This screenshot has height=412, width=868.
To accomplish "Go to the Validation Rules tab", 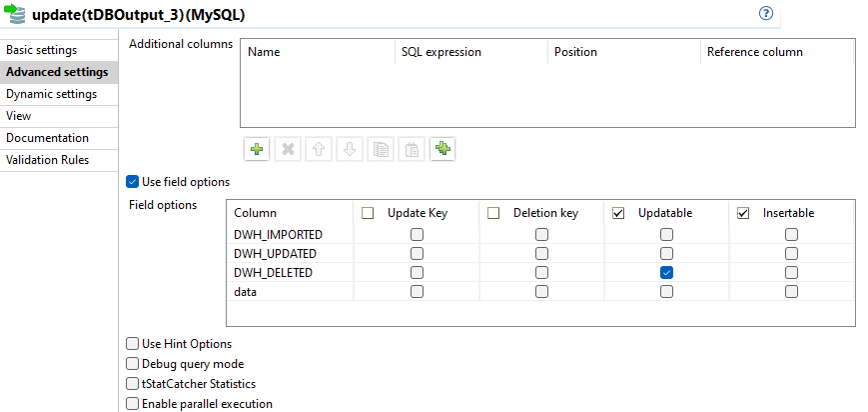I will (47, 160).
